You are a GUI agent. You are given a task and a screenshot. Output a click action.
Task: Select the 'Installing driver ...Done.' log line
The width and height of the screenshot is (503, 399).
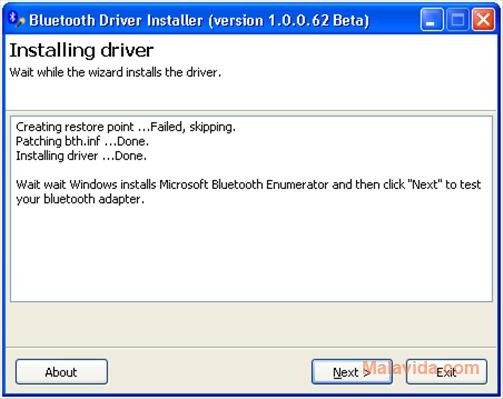click(81, 156)
